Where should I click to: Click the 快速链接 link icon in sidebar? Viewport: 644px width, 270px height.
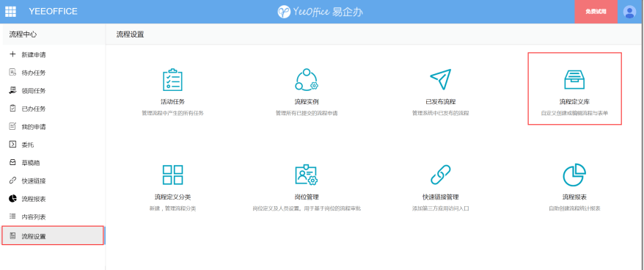(12, 180)
